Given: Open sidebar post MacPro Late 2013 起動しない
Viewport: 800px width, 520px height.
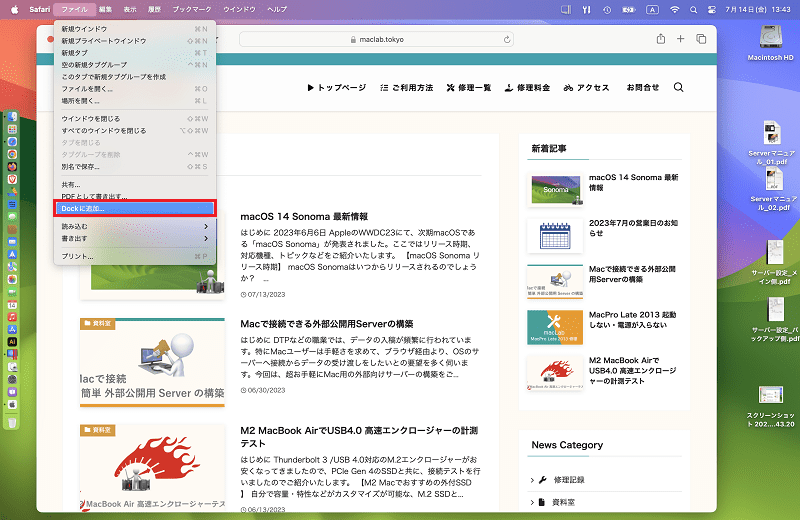Looking at the screenshot, I should click(x=632, y=320).
